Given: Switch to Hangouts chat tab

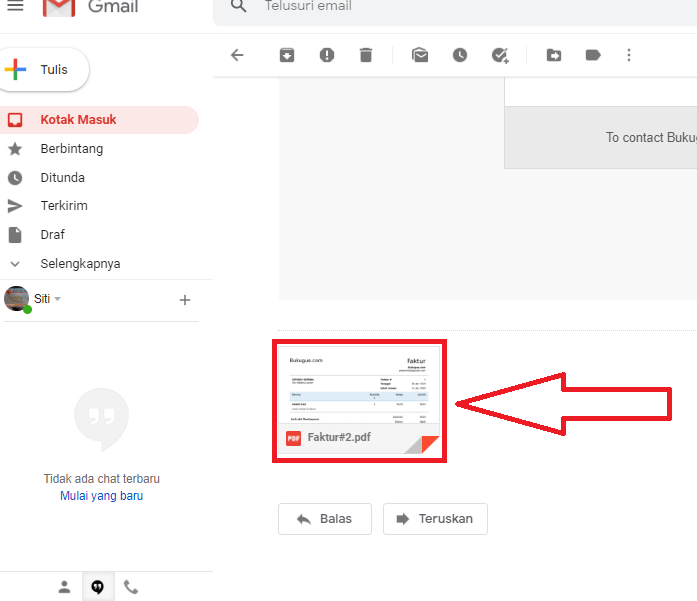Looking at the screenshot, I should [98, 587].
